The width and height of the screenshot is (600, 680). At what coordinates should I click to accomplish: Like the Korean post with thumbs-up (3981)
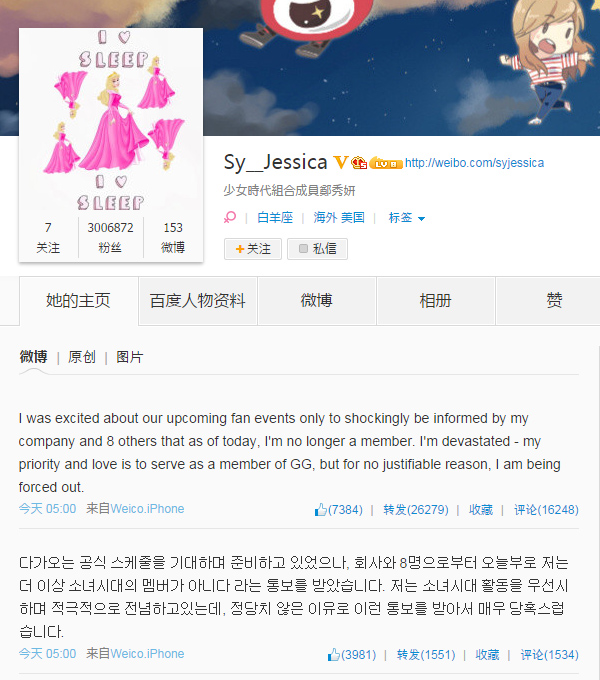pyautogui.click(x=334, y=654)
